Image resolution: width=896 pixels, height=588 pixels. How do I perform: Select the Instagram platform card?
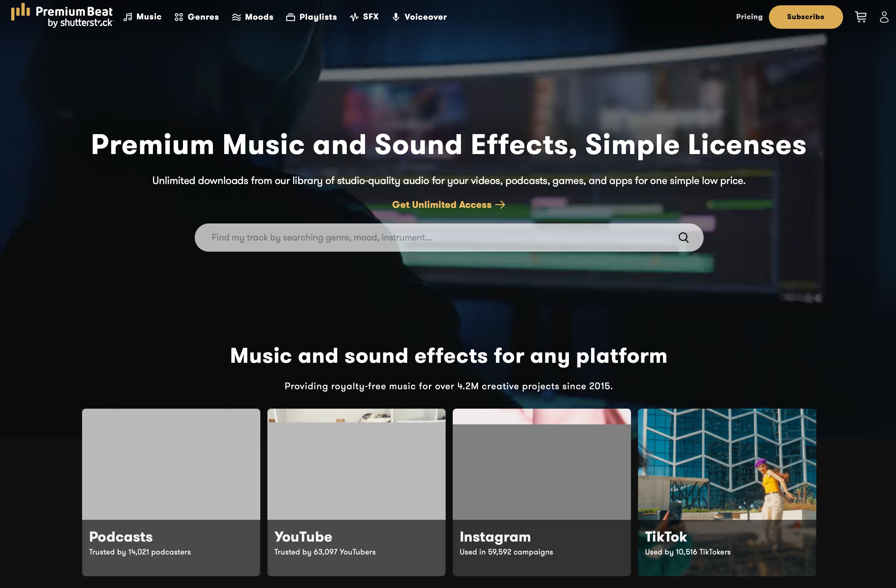coord(541,492)
